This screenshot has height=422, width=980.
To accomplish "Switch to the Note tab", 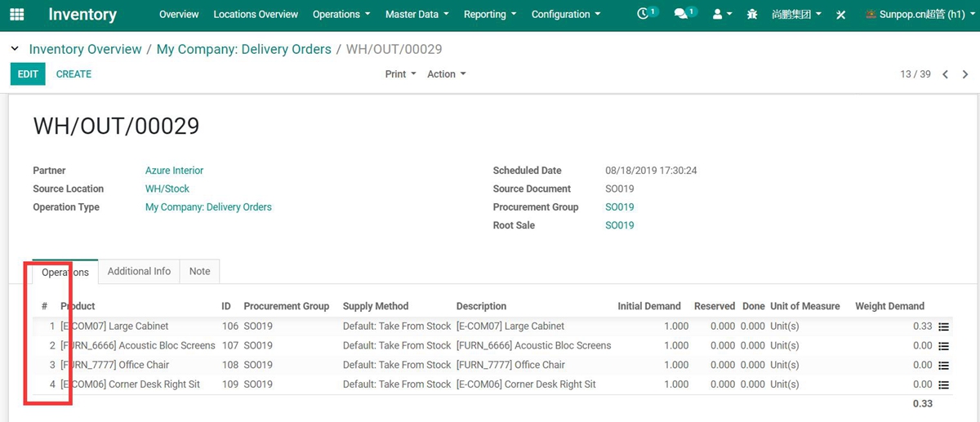I will pos(199,272).
